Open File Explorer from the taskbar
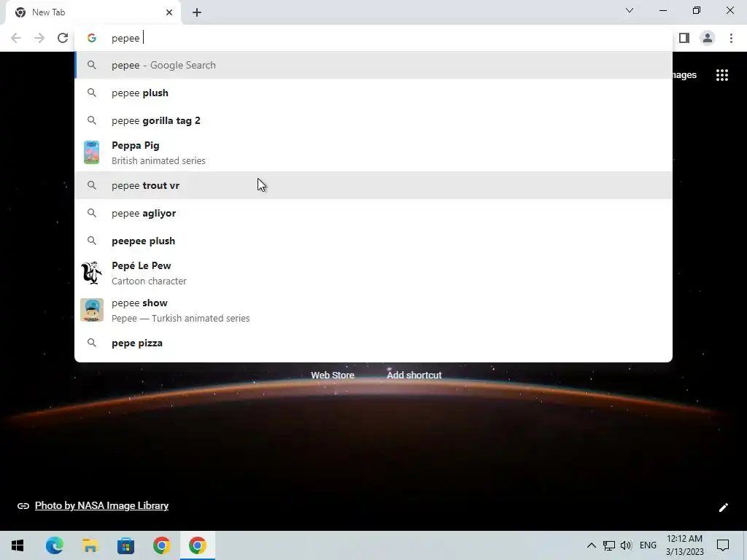 tap(90, 545)
